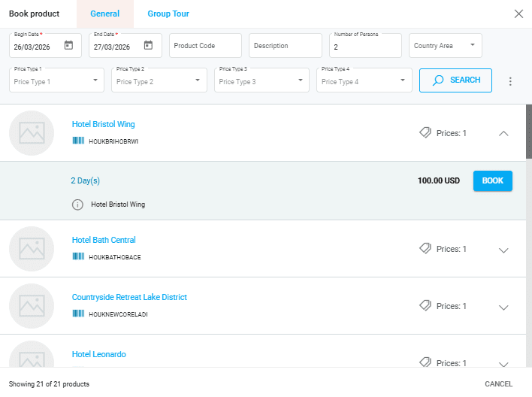532x397 pixels.
Task: Click the price tag icon for Countryside Retreat
Action: click(425, 306)
